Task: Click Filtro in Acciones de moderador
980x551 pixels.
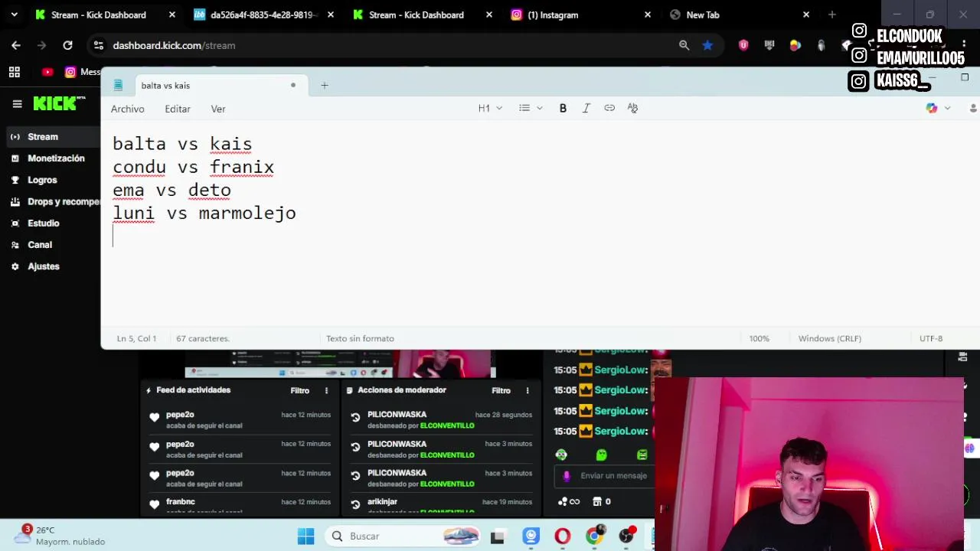Action: coord(501,390)
